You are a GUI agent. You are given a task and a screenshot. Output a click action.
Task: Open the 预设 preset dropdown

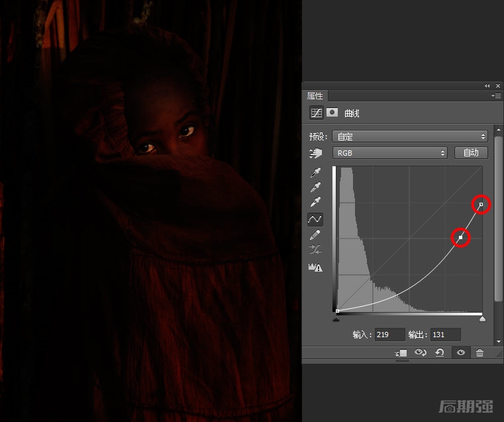(410, 136)
